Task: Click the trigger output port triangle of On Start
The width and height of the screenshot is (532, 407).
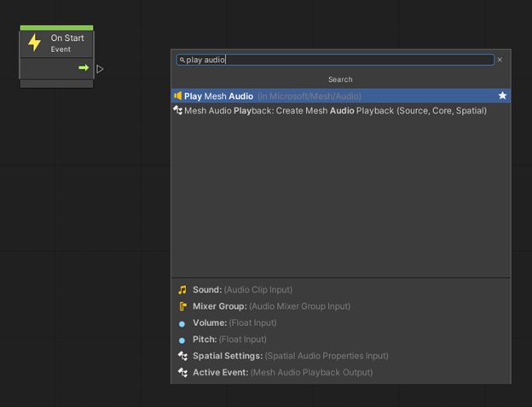Action: tap(100, 69)
